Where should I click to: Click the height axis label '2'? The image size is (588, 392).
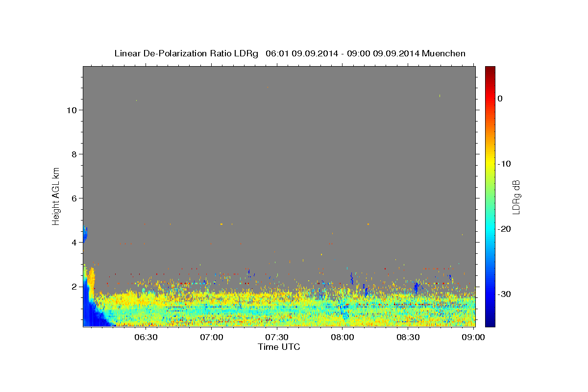(73, 287)
